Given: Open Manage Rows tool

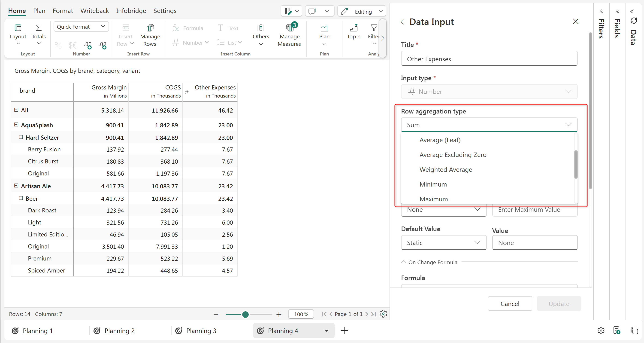Looking at the screenshot, I should (150, 28).
